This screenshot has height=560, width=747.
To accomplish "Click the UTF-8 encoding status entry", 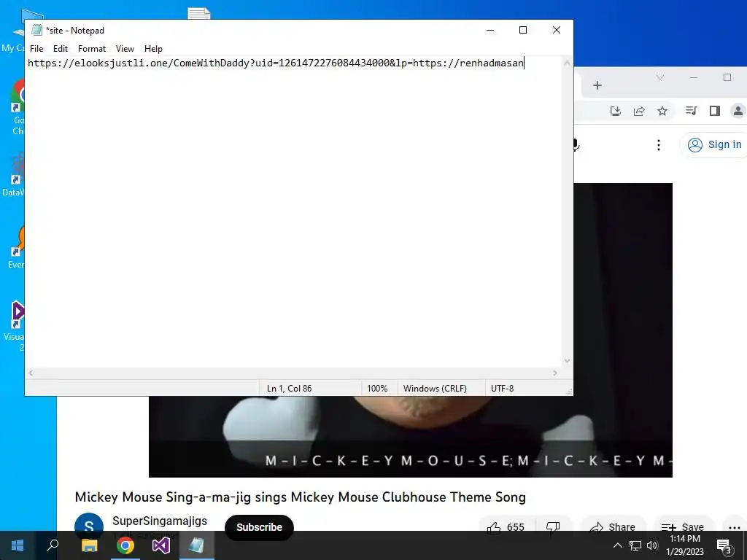I will [x=502, y=389].
